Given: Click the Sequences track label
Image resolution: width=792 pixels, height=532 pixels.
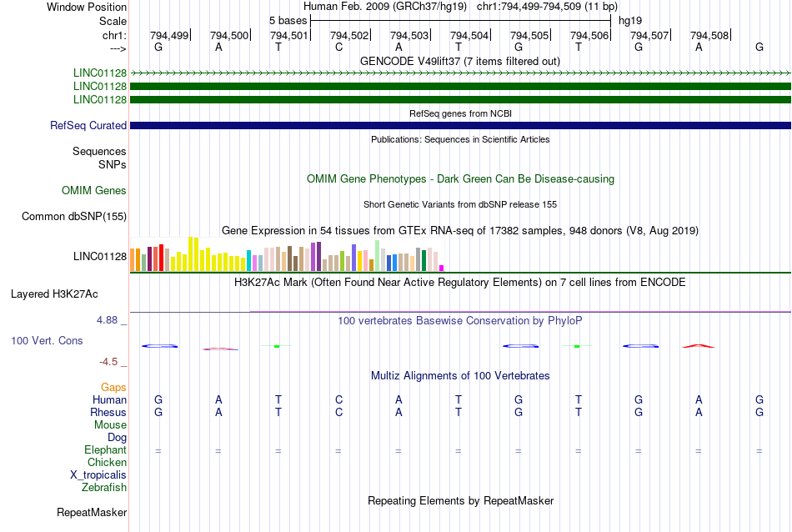Looking at the screenshot, I should [x=99, y=151].
